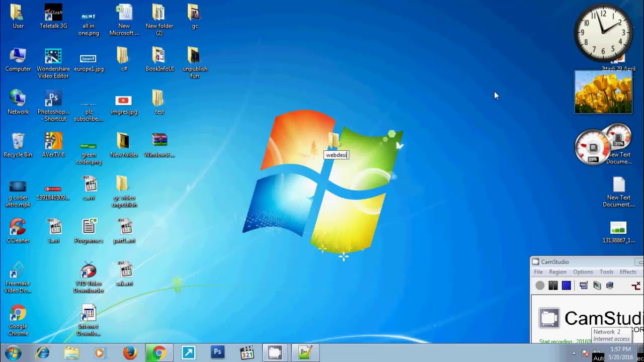The image size is (644, 362).
Task: Open CamStudio Region menu
Action: [557, 272]
